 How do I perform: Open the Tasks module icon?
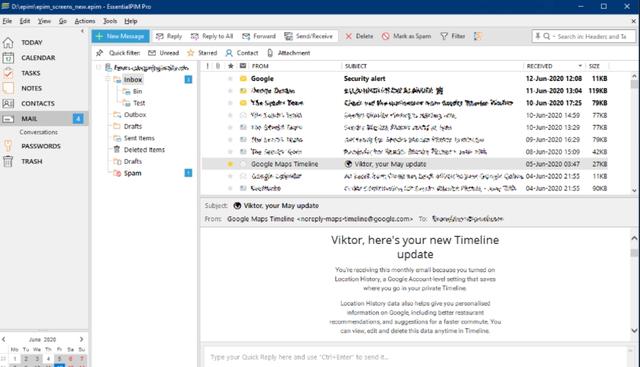pos(8,73)
